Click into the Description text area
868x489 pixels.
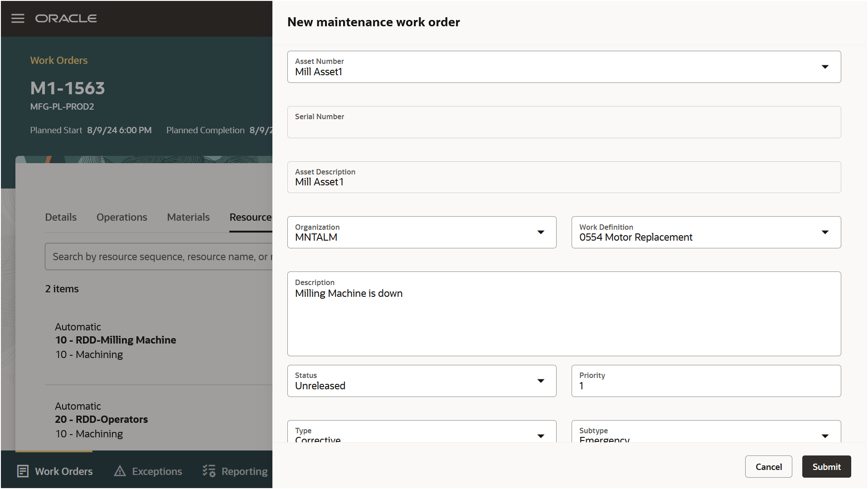click(564, 314)
